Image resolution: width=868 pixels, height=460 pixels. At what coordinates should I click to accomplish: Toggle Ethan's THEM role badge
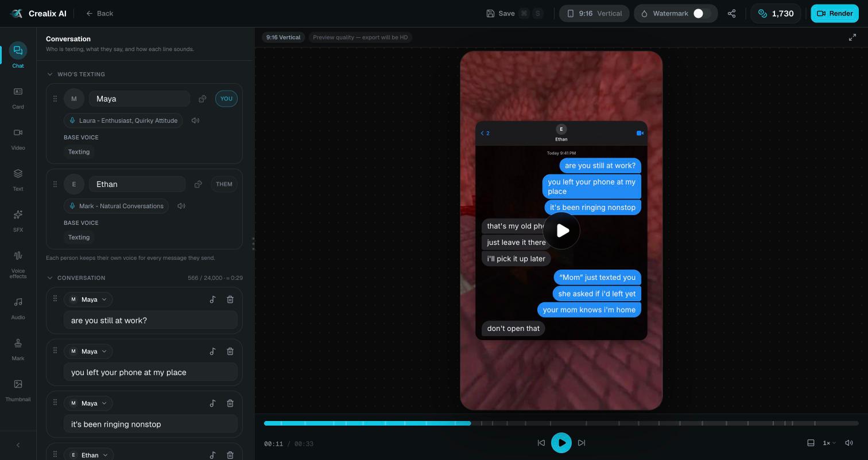(x=224, y=184)
